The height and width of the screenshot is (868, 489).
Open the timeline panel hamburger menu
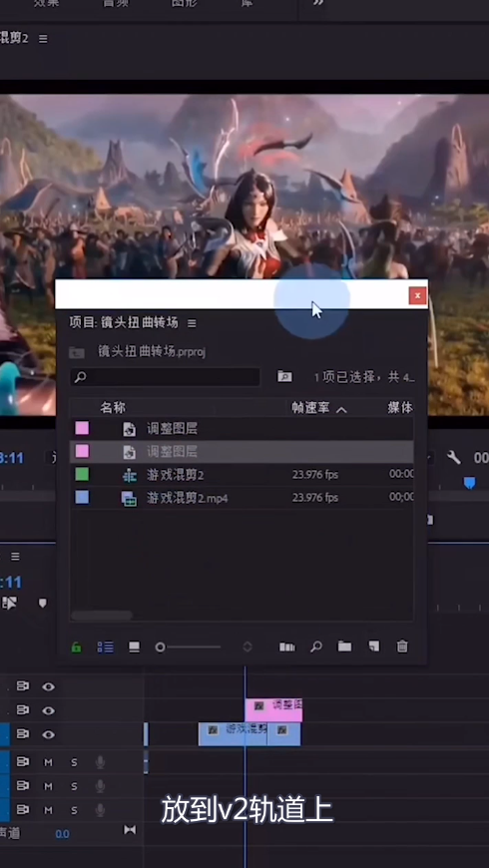(16, 556)
